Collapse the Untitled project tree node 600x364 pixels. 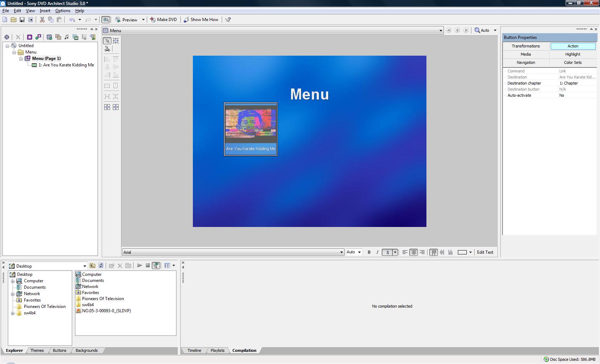tap(7, 46)
